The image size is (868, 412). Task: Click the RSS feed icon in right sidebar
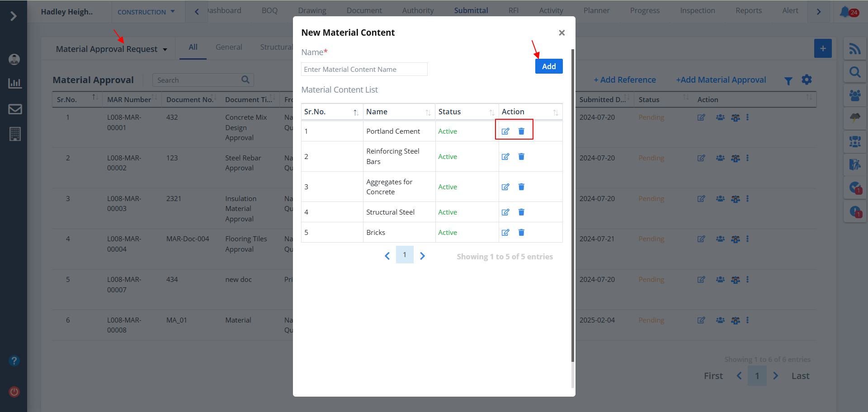point(854,49)
